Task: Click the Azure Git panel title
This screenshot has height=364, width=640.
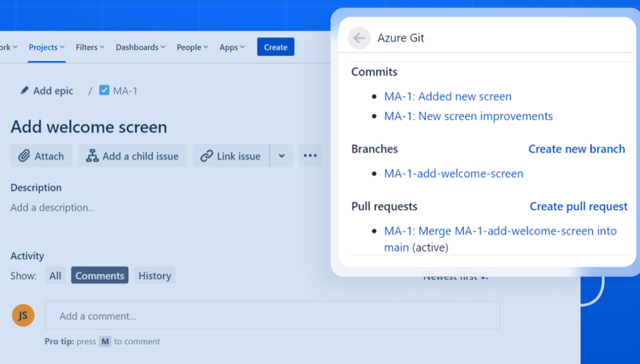Action: 401,38
